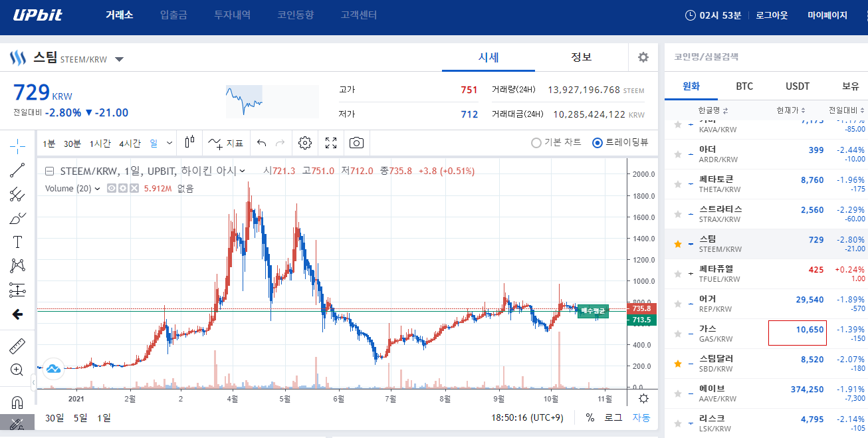Open the 코인동향 menu

(x=296, y=15)
